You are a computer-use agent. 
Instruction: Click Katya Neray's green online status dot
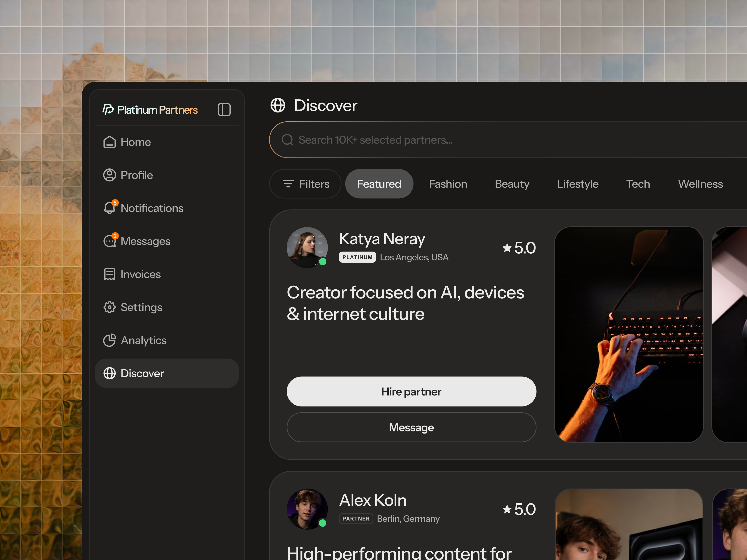[323, 262]
